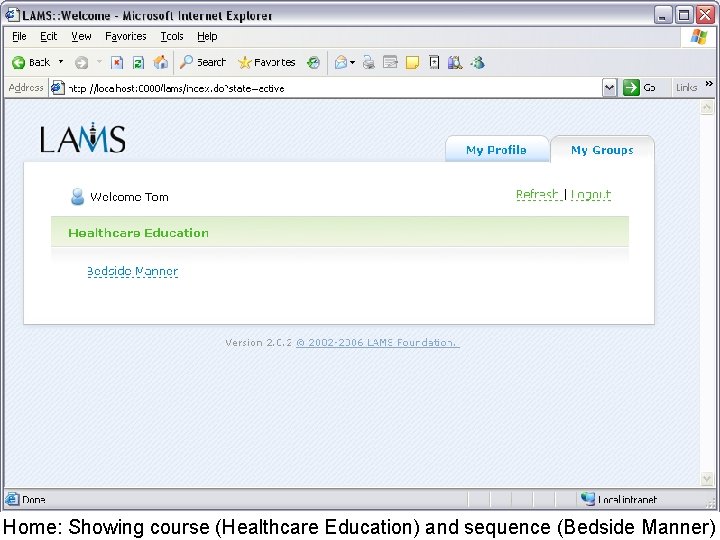Click the Done status bar page icon
This screenshot has width=720, height=540.
[x=12, y=499]
